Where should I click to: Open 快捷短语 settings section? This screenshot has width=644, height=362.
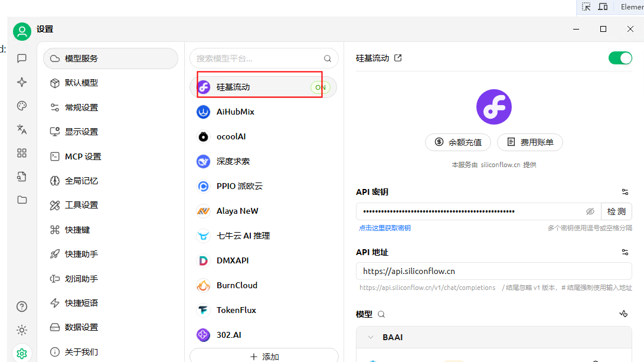pyautogui.click(x=110, y=303)
